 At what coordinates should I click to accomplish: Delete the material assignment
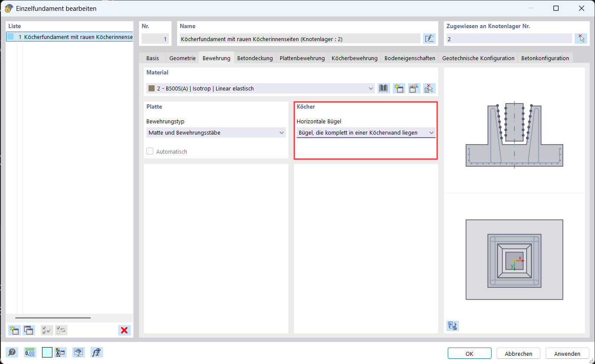click(429, 88)
